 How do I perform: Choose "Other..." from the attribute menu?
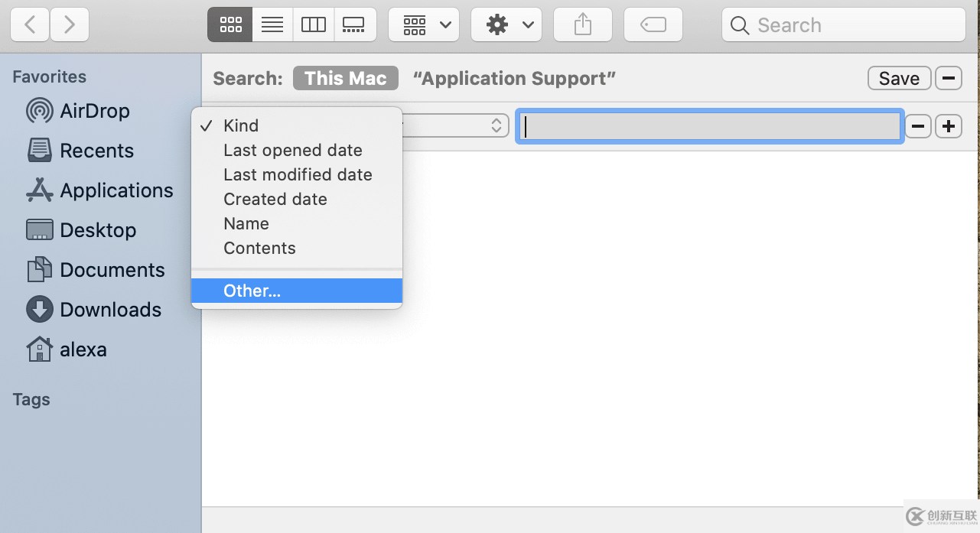pos(252,291)
